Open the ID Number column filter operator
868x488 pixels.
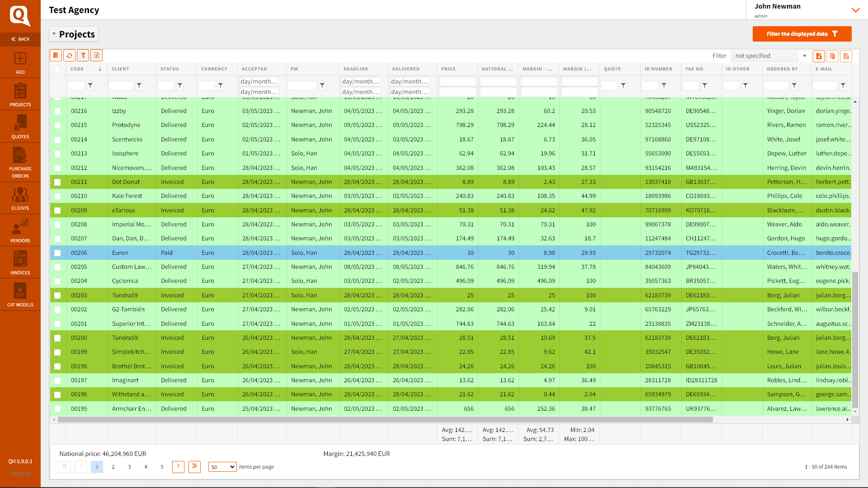coord(664,85)
